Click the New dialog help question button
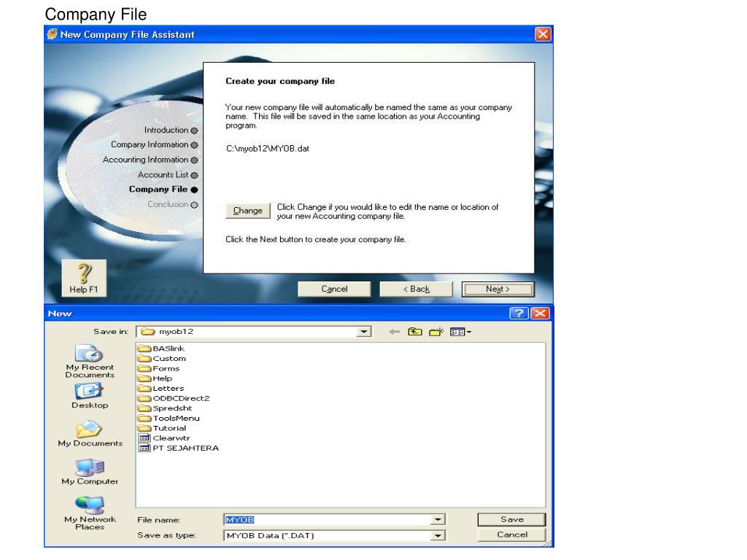 pos(519,314)
